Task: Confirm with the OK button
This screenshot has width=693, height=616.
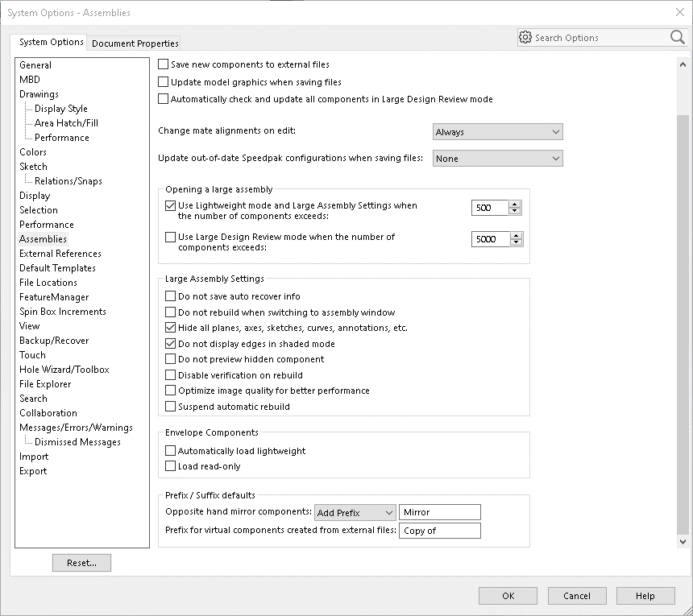Action: click(x=508, y=596)
